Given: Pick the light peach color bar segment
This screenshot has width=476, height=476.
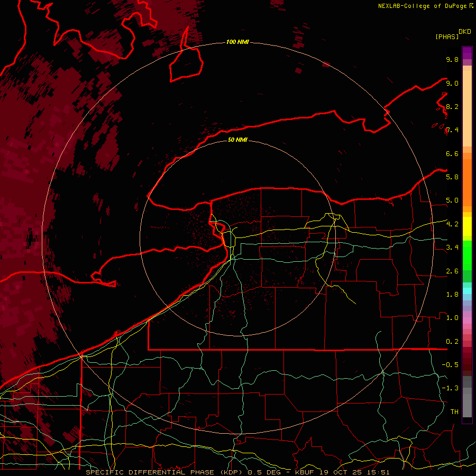Looking at the screenshot, I should click(x=467, y=108).
